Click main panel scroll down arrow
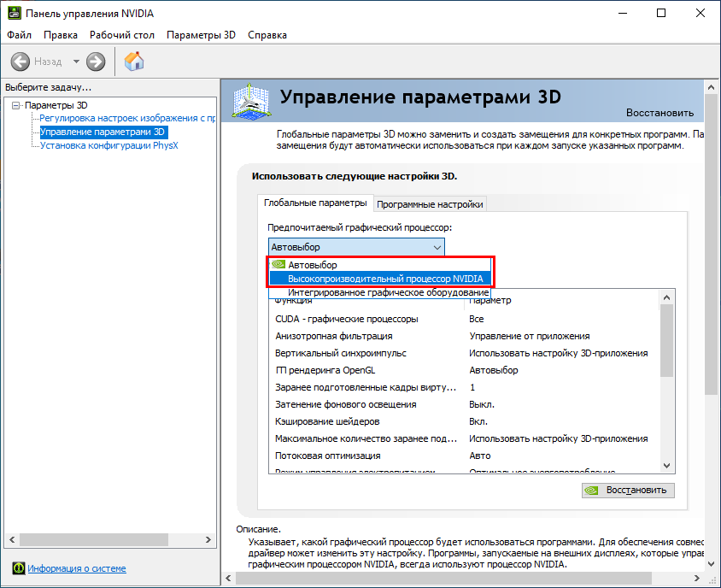This screenshot has height=588, width=721. [711, 563]
